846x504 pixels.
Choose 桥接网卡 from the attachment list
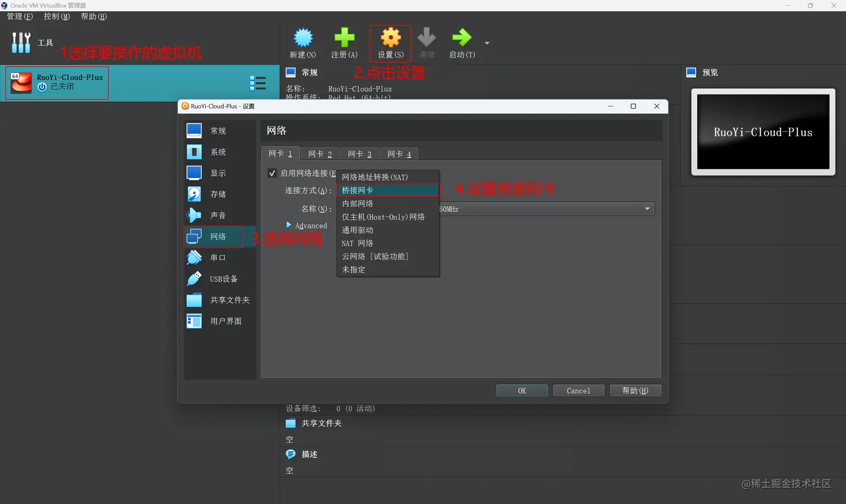(388, 190)
